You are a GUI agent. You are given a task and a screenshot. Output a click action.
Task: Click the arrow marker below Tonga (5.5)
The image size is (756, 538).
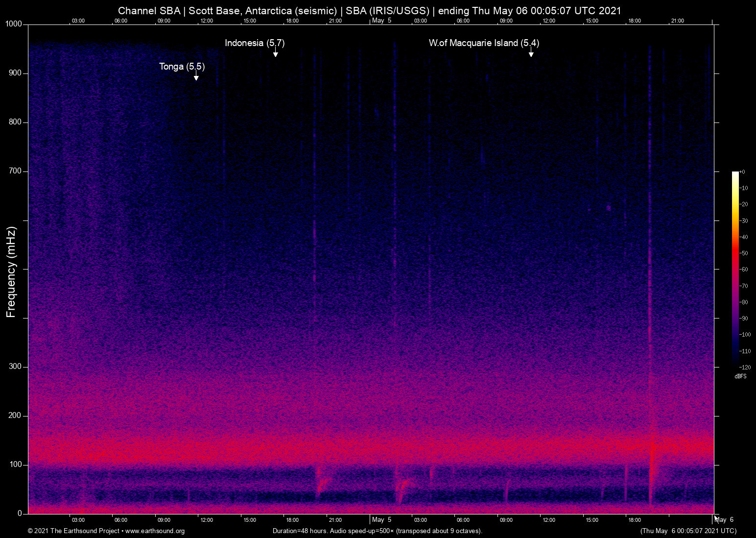[x=196, y=76]
